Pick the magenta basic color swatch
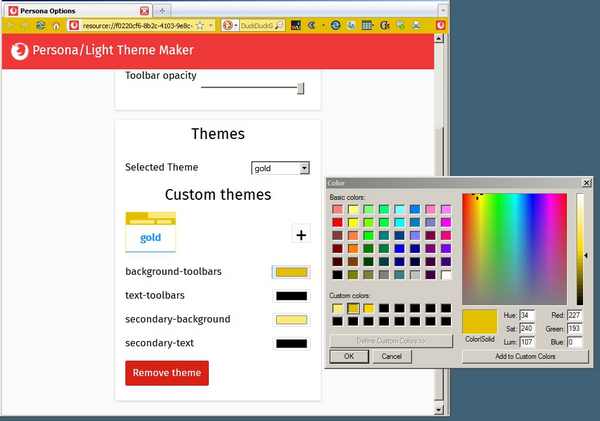The width and height of the screenshot is (600, 421). point(446,222)
